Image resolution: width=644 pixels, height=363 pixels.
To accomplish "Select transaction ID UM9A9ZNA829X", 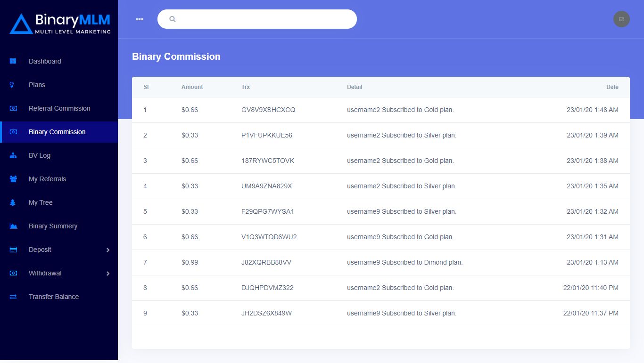I will [267, 186].
